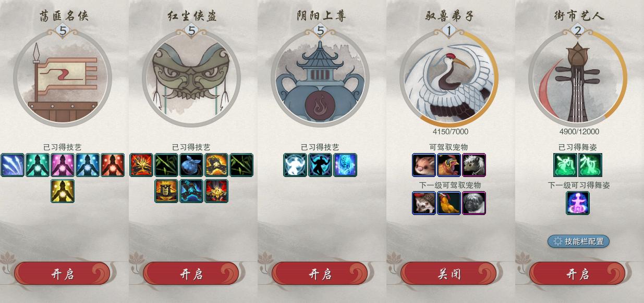Select the blue fruit skill icon under 红尘侠盗
Image resolution: width=644 pixels, height=303 pixels.
coord(191,165)
